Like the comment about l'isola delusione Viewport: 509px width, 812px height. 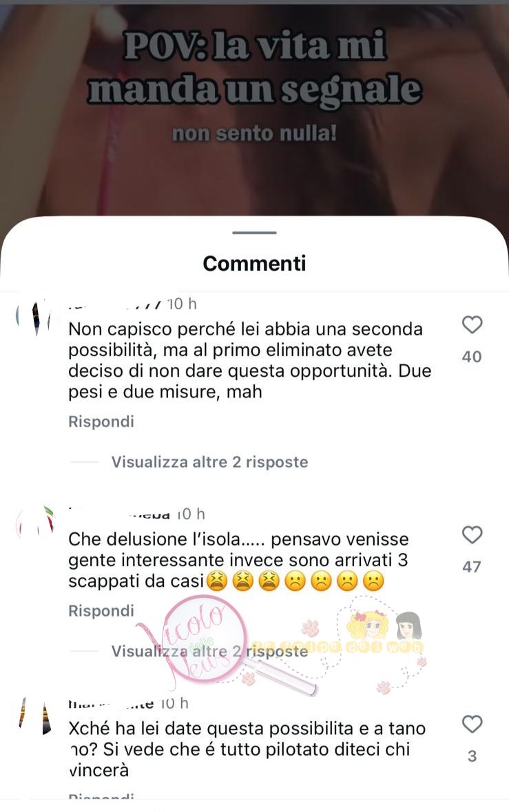[472, 534]
